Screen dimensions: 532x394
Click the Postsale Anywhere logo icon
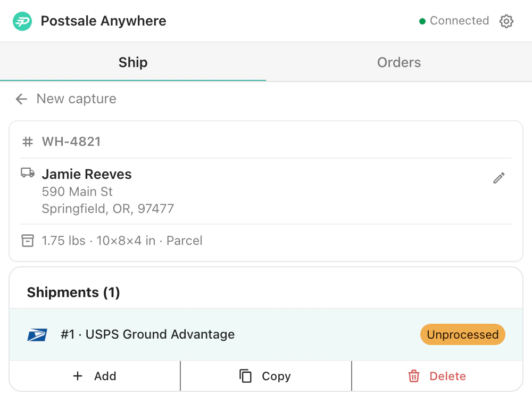[22, 21]
